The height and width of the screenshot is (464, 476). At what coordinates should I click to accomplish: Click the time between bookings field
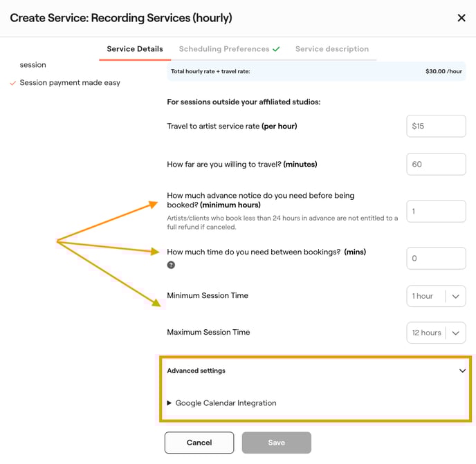pos(436,258)
